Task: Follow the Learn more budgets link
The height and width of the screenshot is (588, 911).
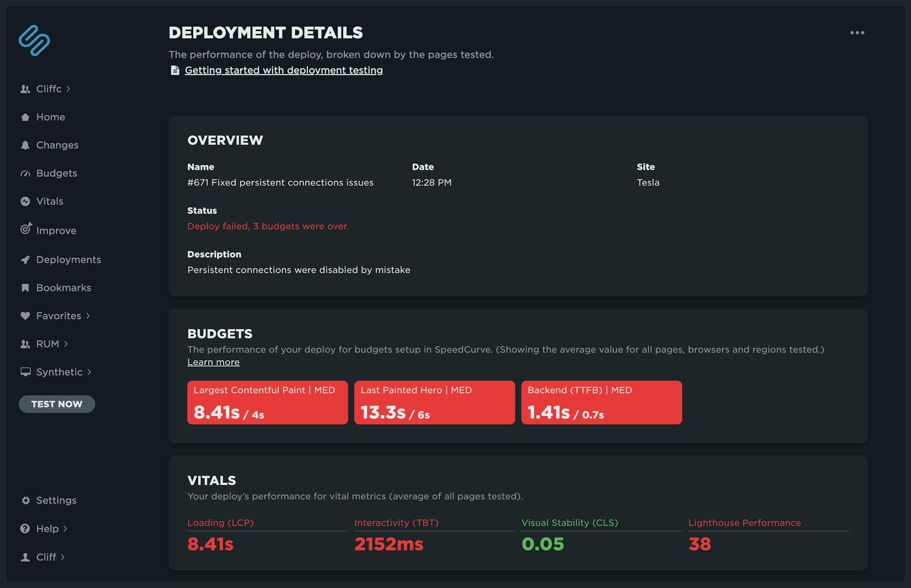Action: [213, 362]
